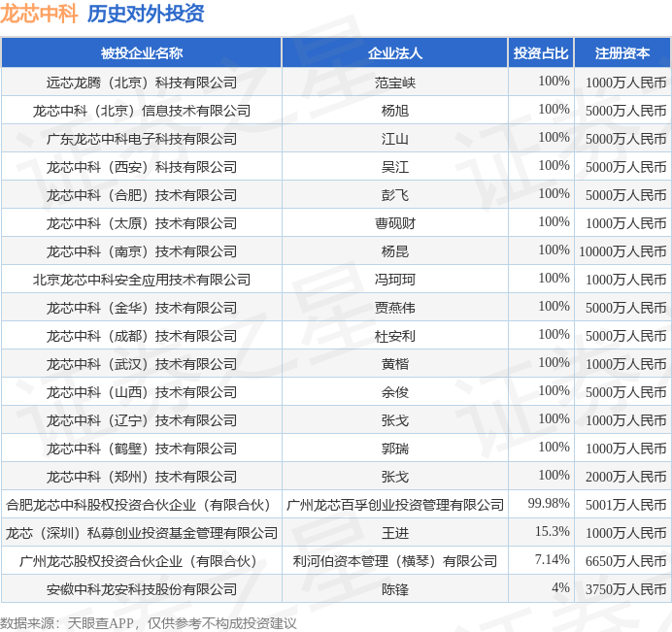Click the 历史对外投资 heading
This screenshot has height=632, width=672.
point(146,15)
